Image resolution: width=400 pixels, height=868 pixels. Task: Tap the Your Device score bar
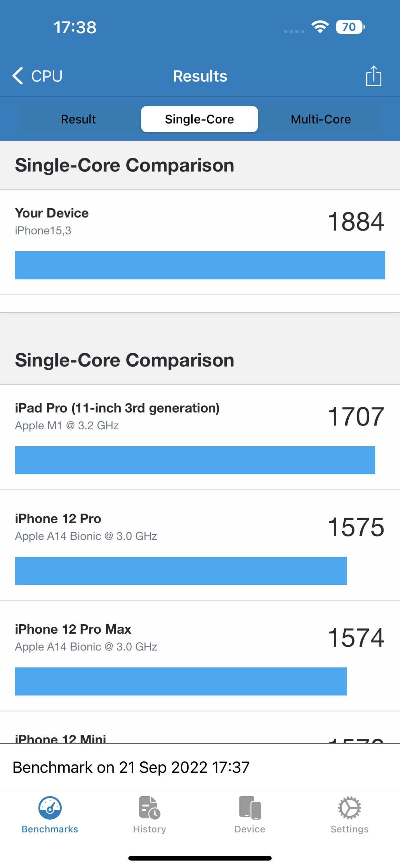(200, 265)
